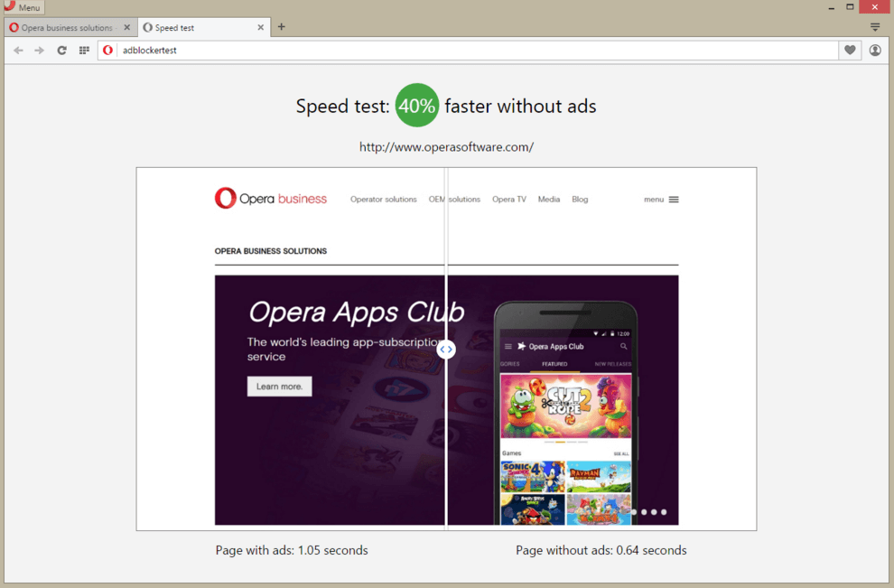Reload the current page

pos(61,51)
